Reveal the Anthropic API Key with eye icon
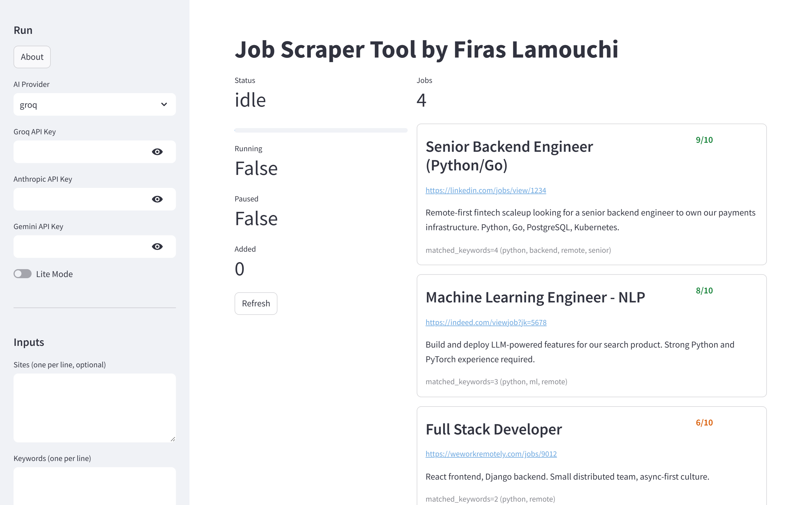Image resolution: width=812 pixels, height=505 pixels. [x=157, y=199]
